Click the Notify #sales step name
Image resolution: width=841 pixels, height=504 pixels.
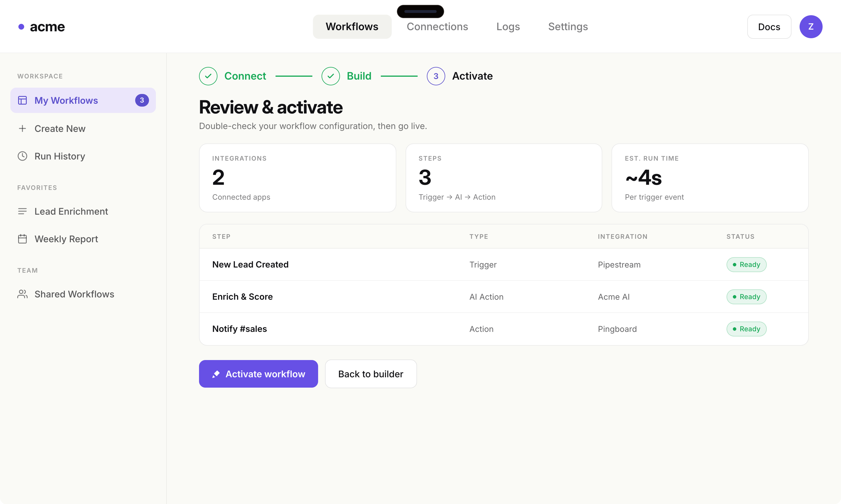(x=239, y=329)
